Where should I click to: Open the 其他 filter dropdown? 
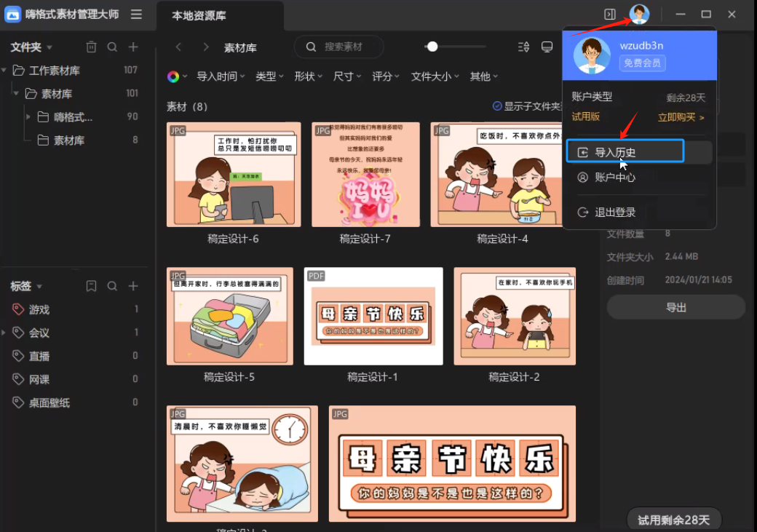(484, 76)
